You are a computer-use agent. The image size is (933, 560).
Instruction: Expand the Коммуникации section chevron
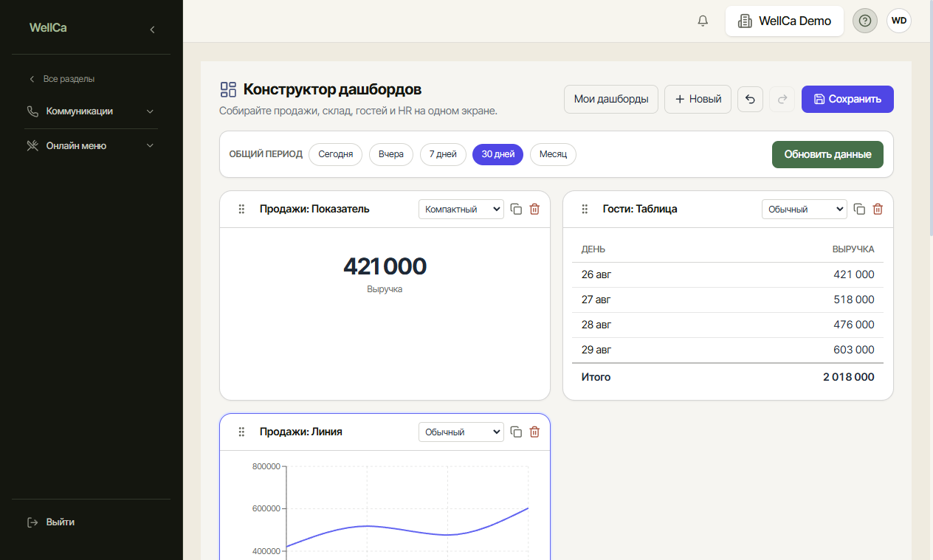[x=150, y=111]
